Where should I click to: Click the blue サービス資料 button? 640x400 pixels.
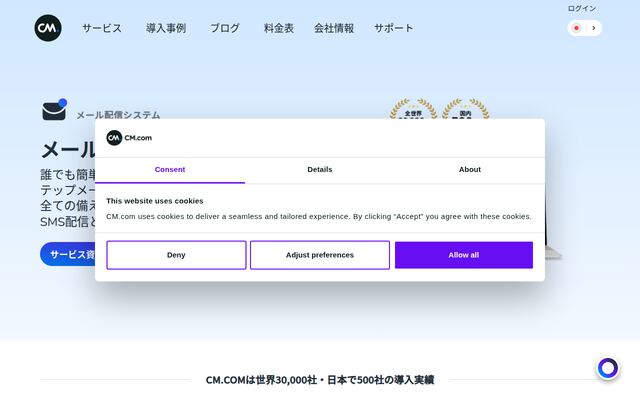point(68,254)
